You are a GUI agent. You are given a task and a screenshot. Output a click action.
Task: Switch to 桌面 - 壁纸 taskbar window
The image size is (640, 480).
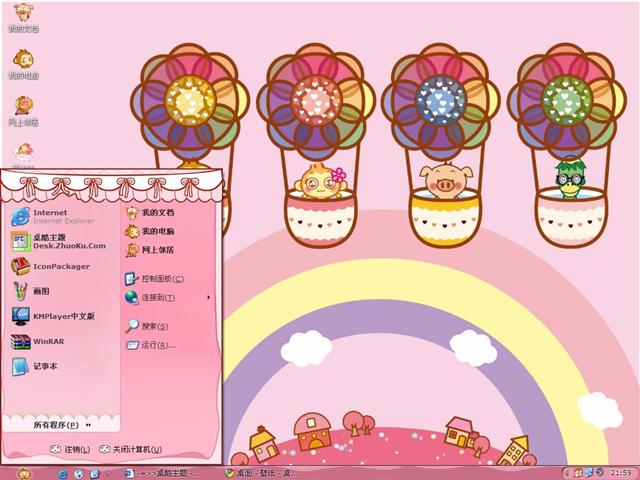coord(262,473)
